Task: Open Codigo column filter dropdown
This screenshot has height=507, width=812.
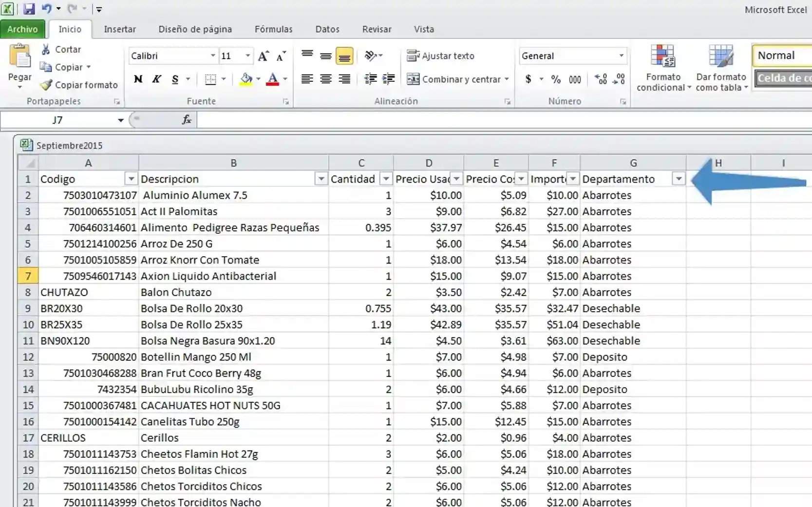Action: point(131,179)
